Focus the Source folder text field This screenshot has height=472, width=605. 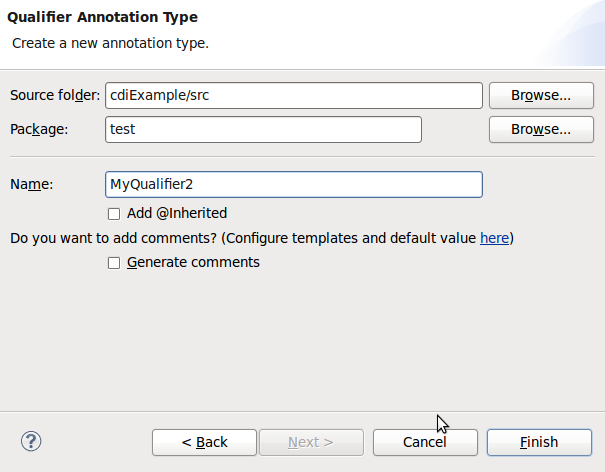294,95
